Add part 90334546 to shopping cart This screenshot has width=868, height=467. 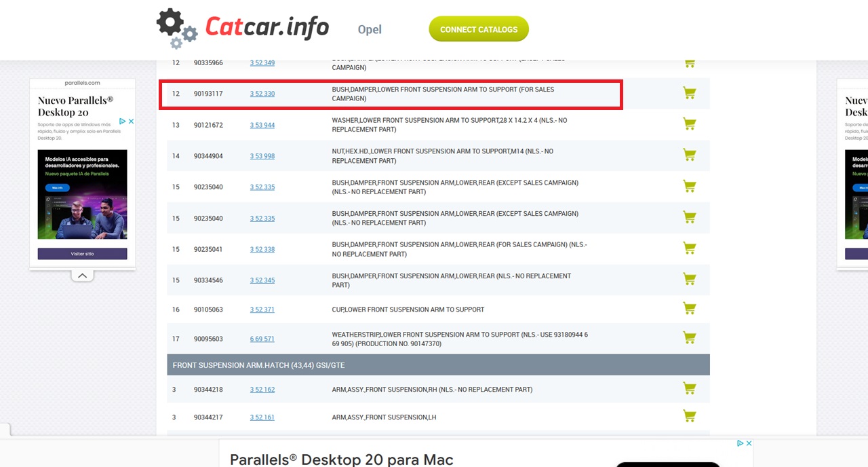point(689,279)
